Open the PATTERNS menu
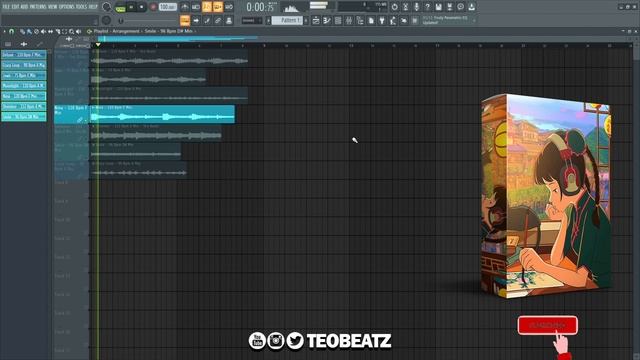Screen dimensions: 640x360 tap(38, 7)
